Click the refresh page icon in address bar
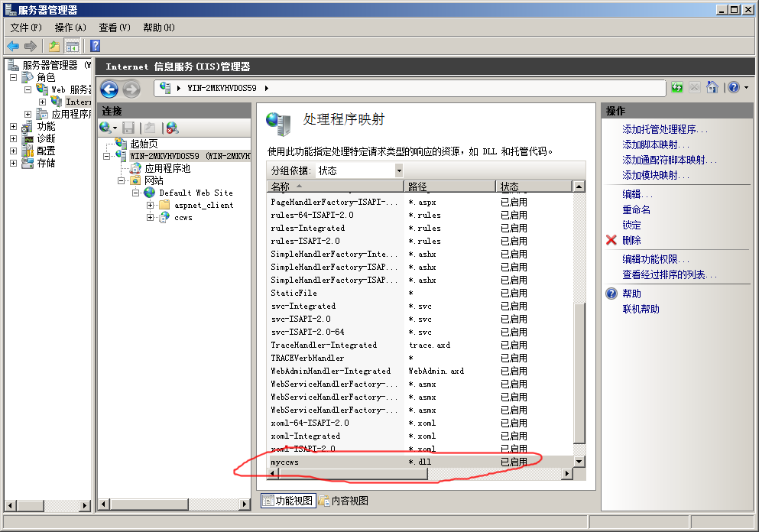759x532 pixels. 677,88
